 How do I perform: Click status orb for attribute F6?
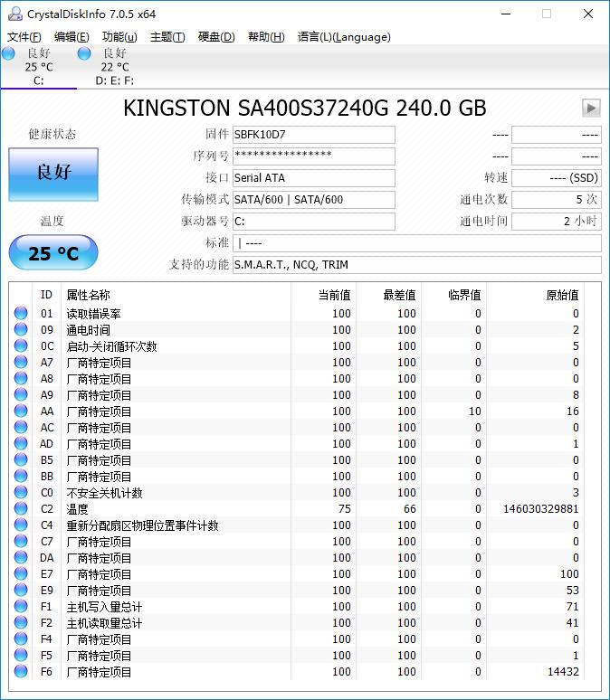(x=21, y=671)
